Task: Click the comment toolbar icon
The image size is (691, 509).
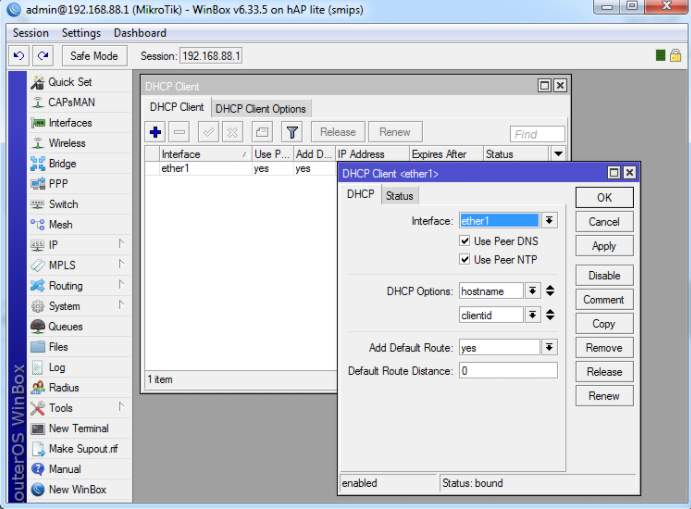Action: point(262,132)
